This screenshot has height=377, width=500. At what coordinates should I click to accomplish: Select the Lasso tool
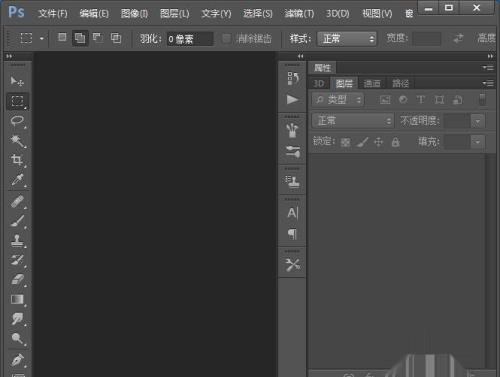(17, 121)
